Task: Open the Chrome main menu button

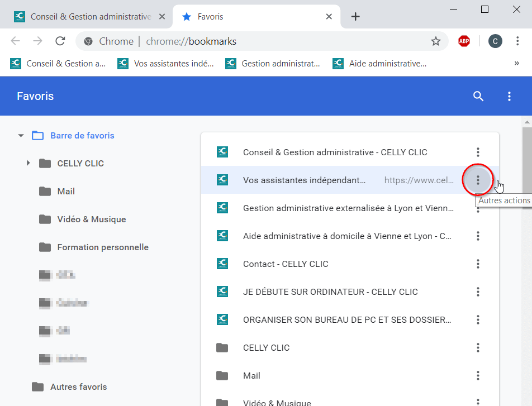Action: 517,41
